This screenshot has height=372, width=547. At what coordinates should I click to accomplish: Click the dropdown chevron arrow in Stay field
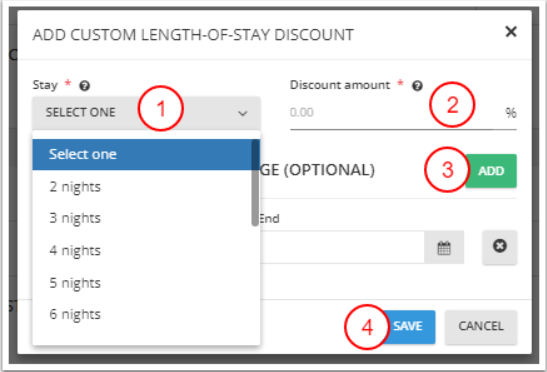point(242,113)
